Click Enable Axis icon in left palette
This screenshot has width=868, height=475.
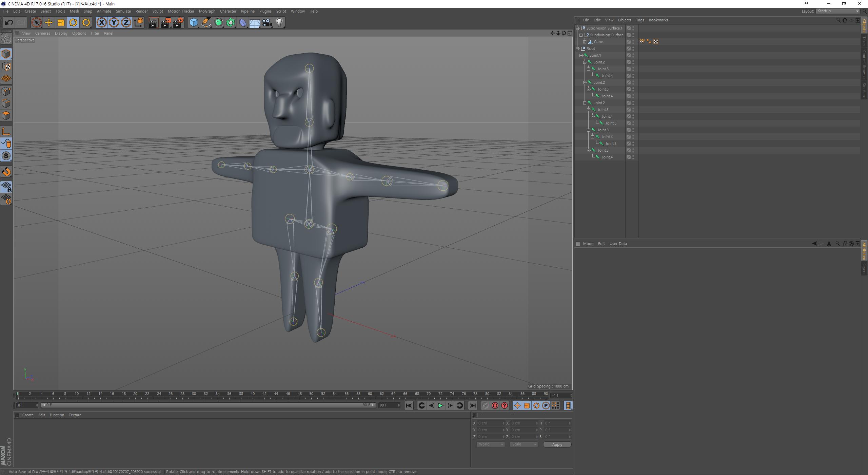(x=6, y=131)
